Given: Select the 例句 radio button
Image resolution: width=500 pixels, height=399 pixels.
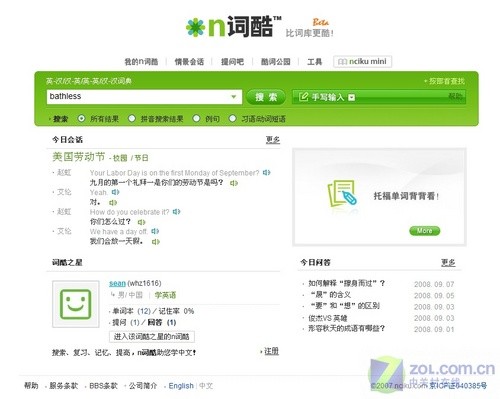Looking at the screenshot, I should [197, 118].
